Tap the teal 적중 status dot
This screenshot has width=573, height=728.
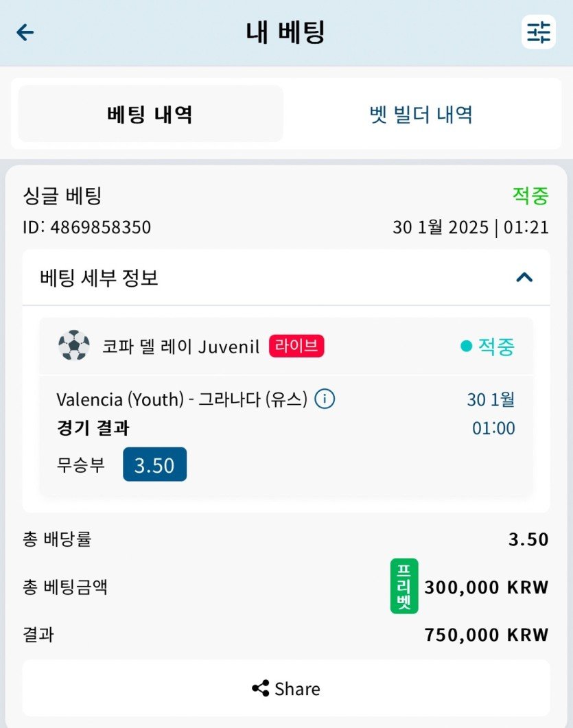467,347
